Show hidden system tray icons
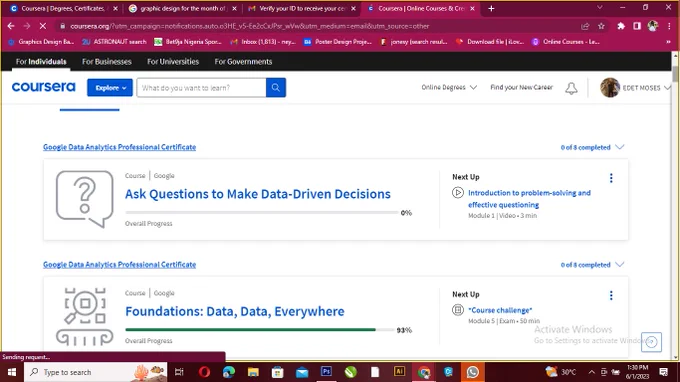Viewport: 680px width, 382px height. click(x=592, y=372)
